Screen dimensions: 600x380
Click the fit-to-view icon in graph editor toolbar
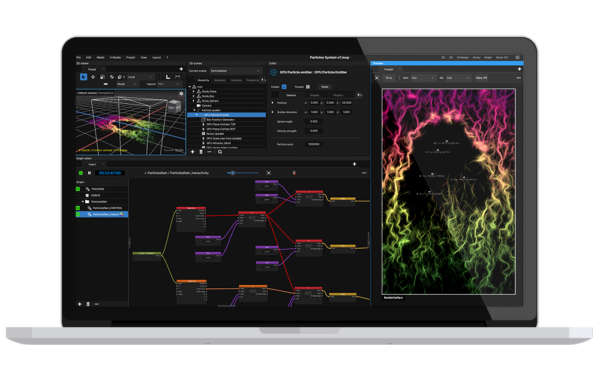pos(269,173)
